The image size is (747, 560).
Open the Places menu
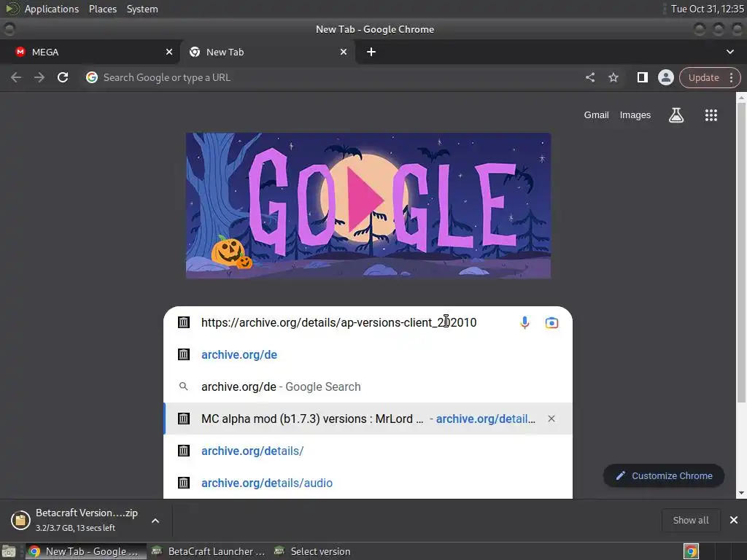pyautogui.click(x=103, y=9)
